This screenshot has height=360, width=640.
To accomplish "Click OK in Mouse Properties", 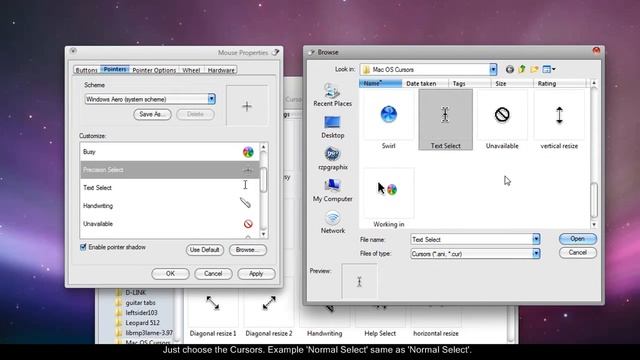I will coord(170,273).
